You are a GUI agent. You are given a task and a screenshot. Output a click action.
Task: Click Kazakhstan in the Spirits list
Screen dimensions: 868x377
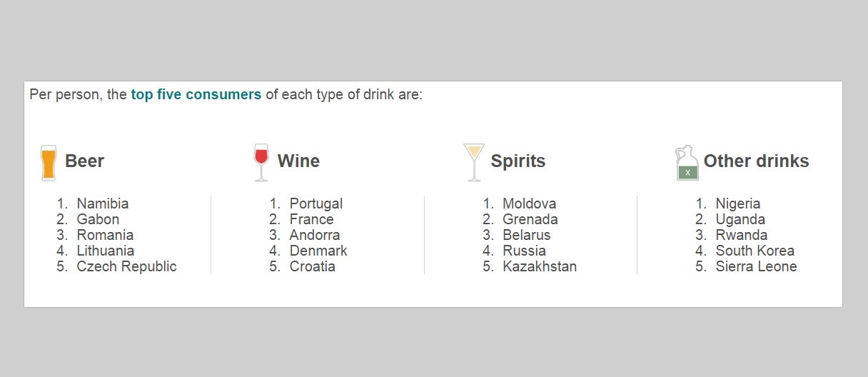click(x=540, y=266)
